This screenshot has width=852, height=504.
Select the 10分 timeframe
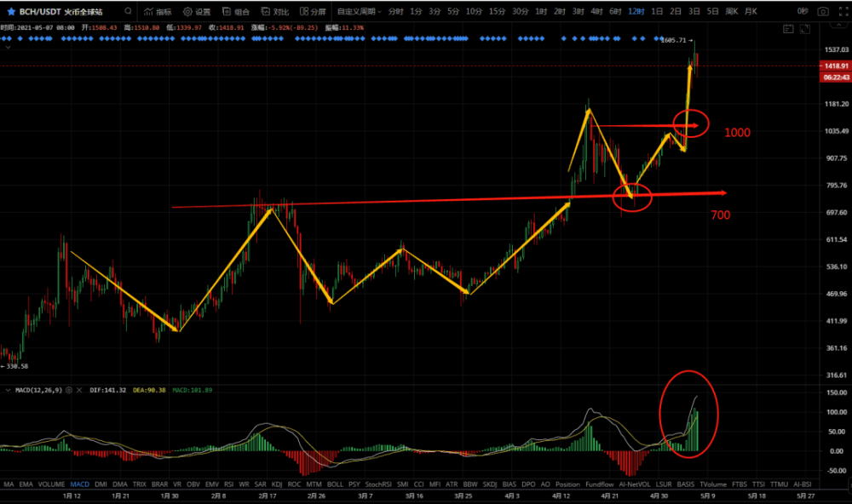coord(473,11)
